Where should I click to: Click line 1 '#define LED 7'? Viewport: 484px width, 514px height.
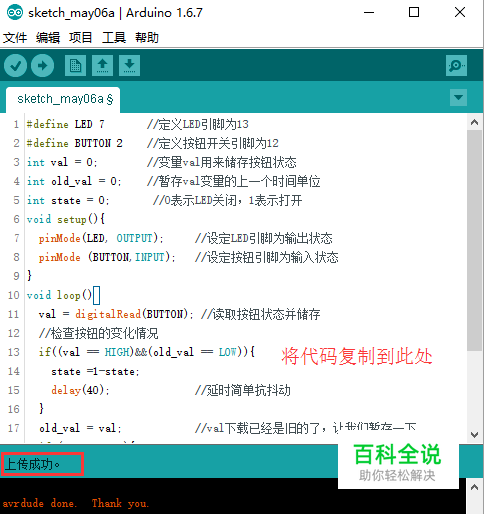(x=66, y=124)
